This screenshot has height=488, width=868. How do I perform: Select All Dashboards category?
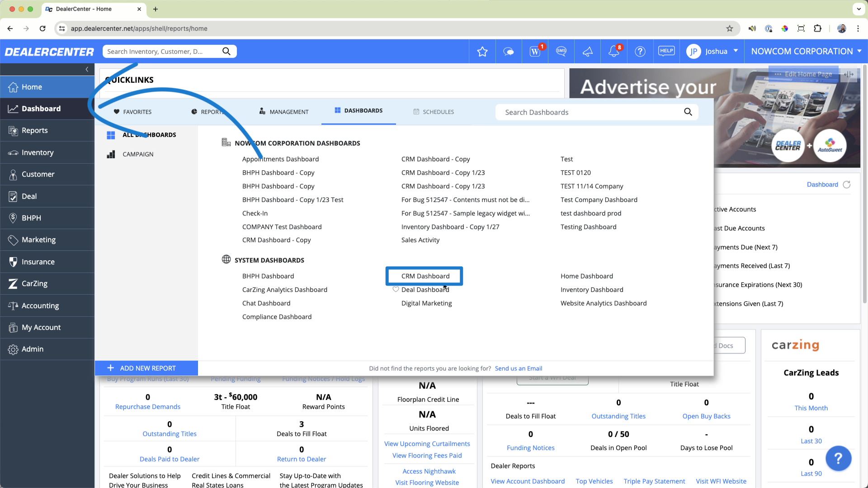click(x=142, y=135)
